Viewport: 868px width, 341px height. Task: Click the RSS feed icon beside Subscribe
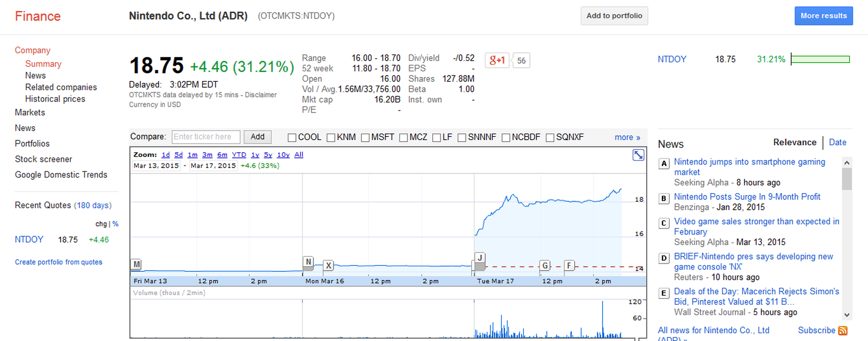[842, 331]
